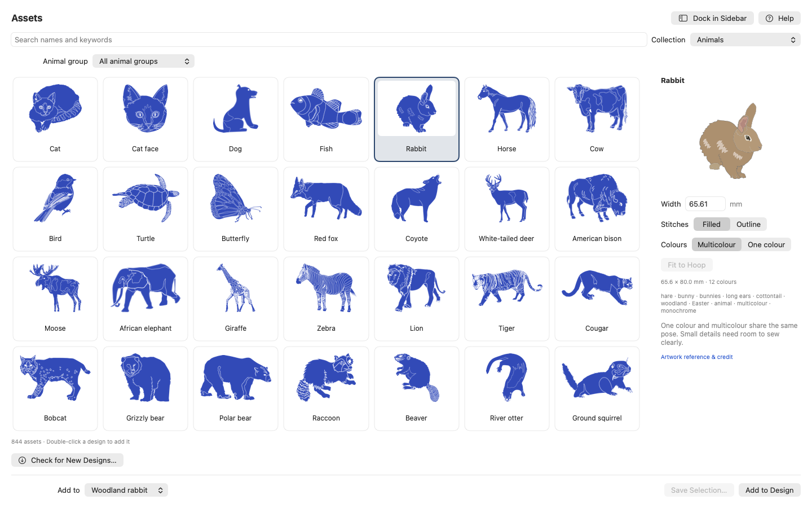Pick the African elephant design
Image resolution: width=812 pixels, height=508 pixels.
pos(145,299)
